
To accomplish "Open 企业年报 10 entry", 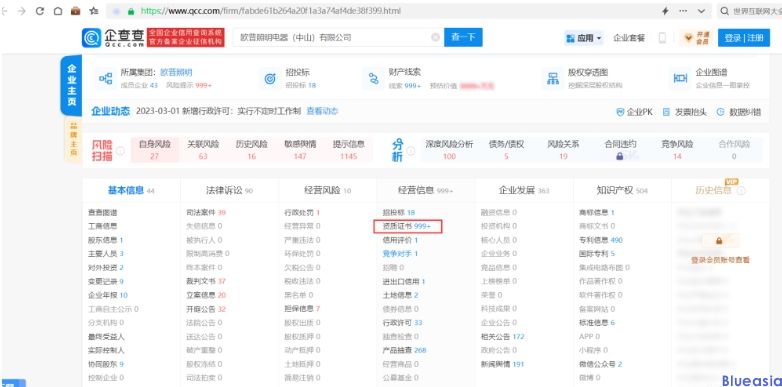I will [x=108, y=295].
